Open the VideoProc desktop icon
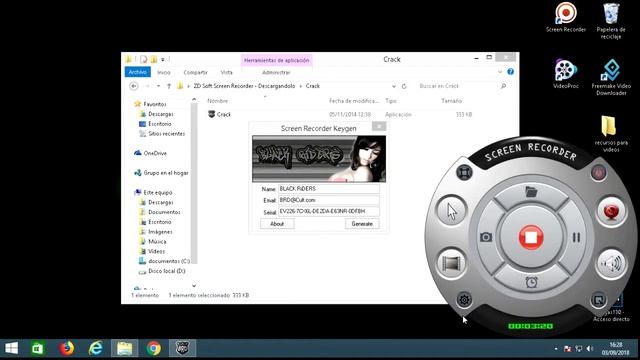The width and height of the screenshot is (640, 360). point(566,74)
